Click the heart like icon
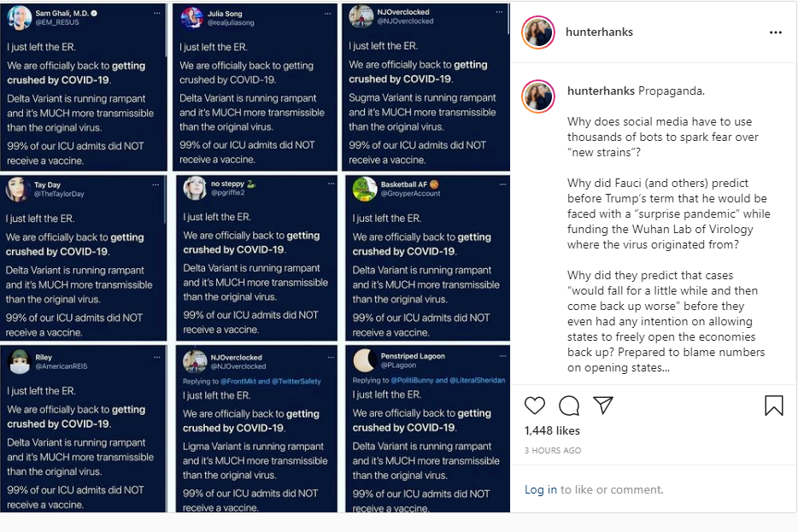Image resolution: width=798 pixels, height=532 pixels. pos(535,406)
